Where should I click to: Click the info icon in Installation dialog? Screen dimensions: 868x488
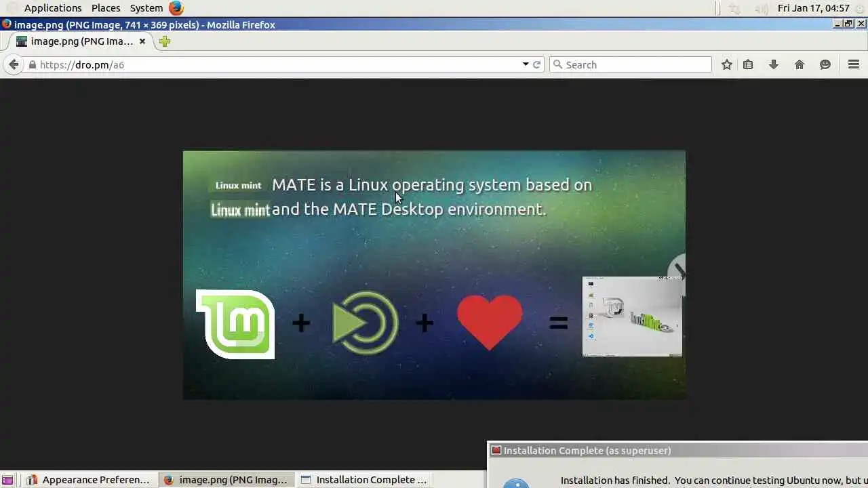click(x=516, y=483)
